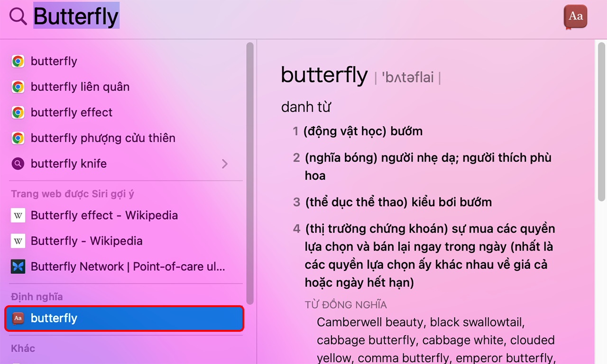Expand the butterfly knife suggestion chevron
The image size is (607, 364).
(225, 164)
